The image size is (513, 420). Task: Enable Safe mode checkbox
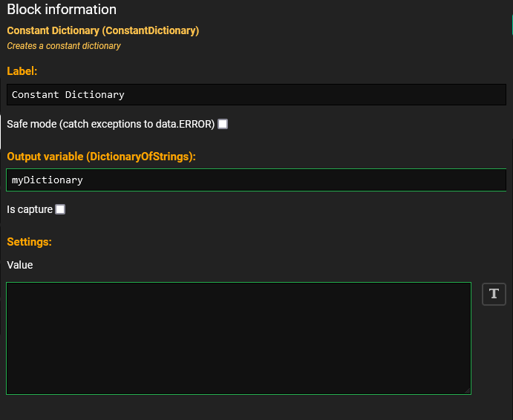pos(223,124)
